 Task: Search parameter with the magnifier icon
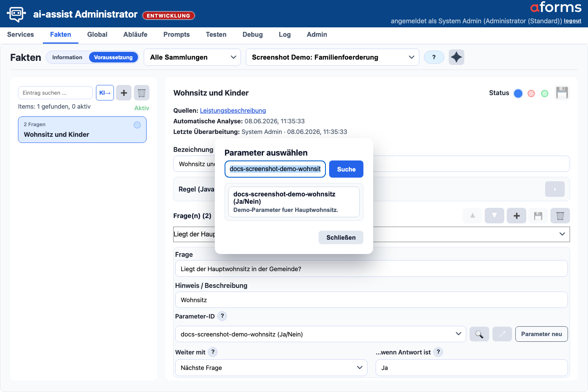point(479,334)
